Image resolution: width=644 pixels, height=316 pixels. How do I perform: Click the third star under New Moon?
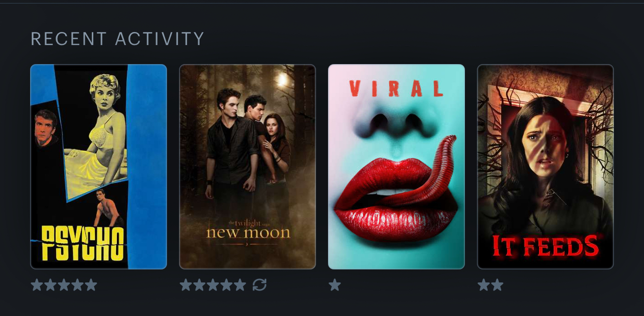click(213, 285)
